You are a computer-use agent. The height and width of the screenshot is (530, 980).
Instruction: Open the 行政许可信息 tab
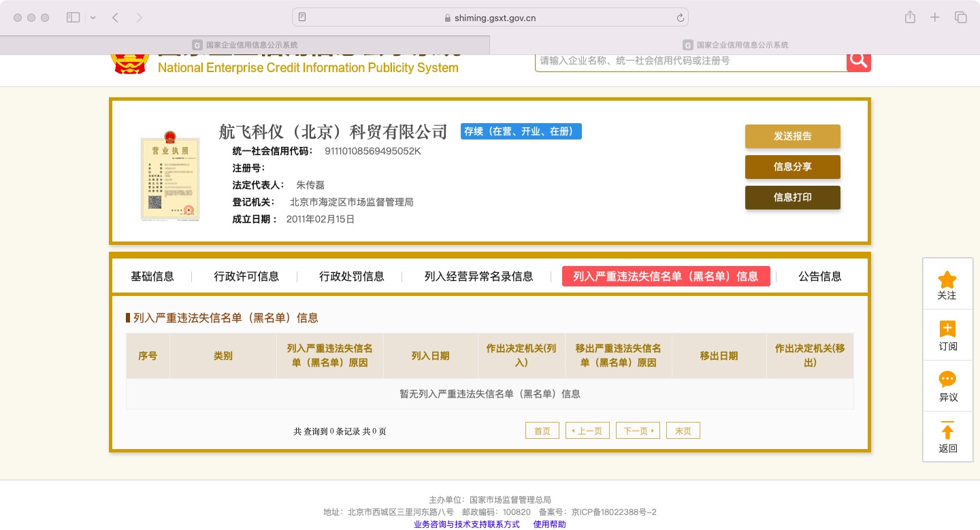[x=246, y=276]
